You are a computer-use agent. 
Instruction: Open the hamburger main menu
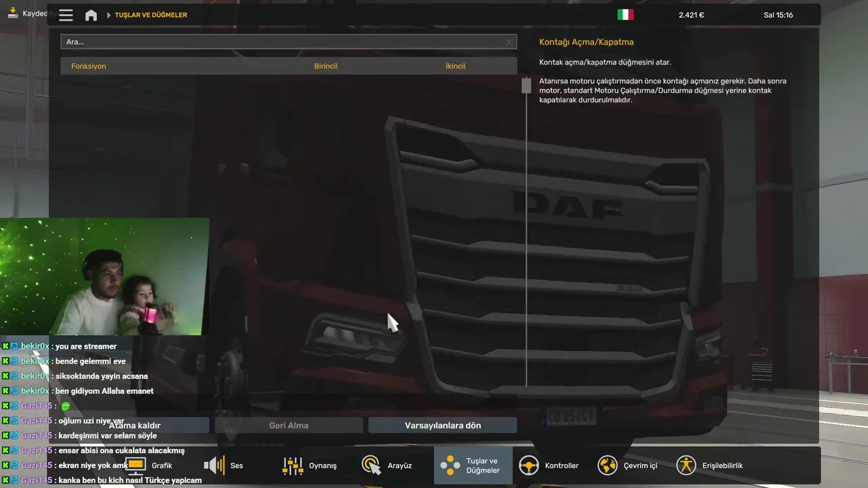(x=66, y=15)
